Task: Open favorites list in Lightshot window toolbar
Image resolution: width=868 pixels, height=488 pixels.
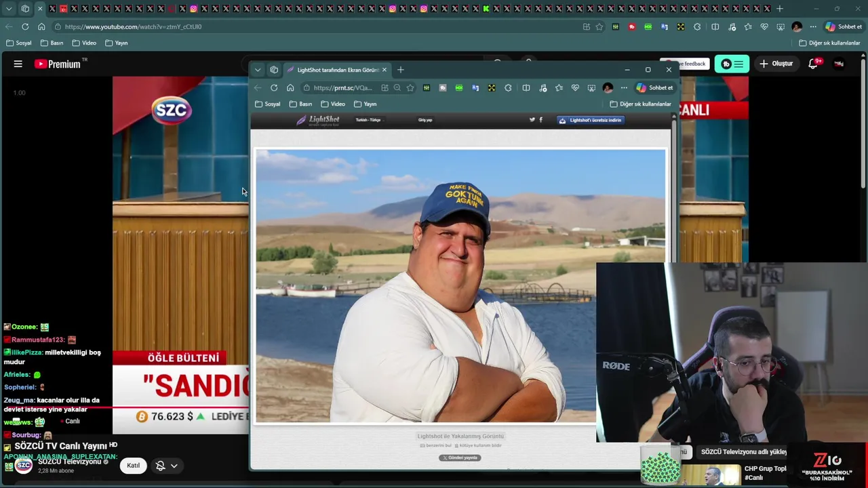Action: click(559, 87)
